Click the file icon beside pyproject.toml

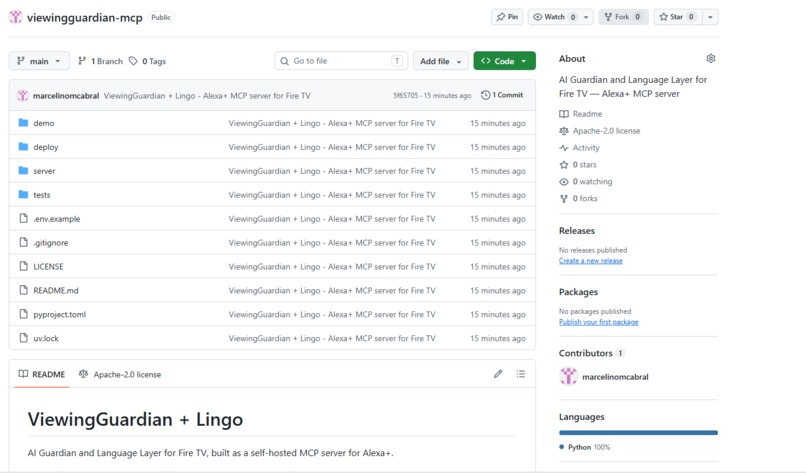(23, 314)
